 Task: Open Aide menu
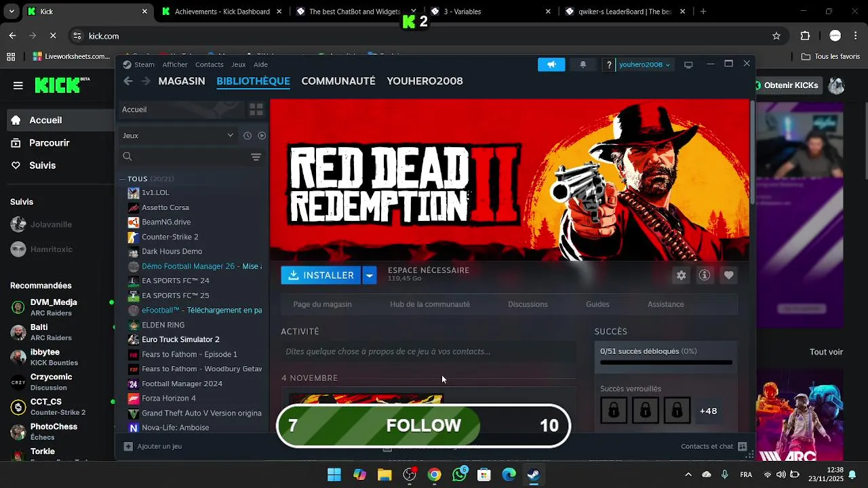(260, 64)
